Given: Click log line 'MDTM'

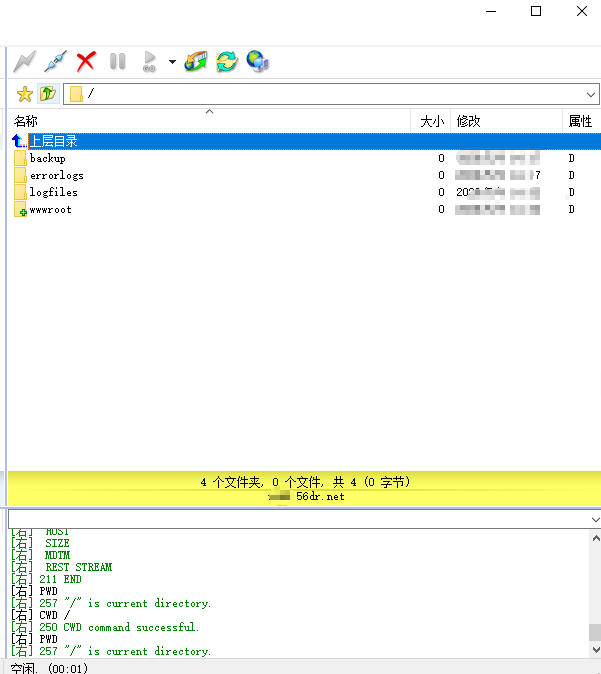Looking at the screenshot, I should coord(57,555).
